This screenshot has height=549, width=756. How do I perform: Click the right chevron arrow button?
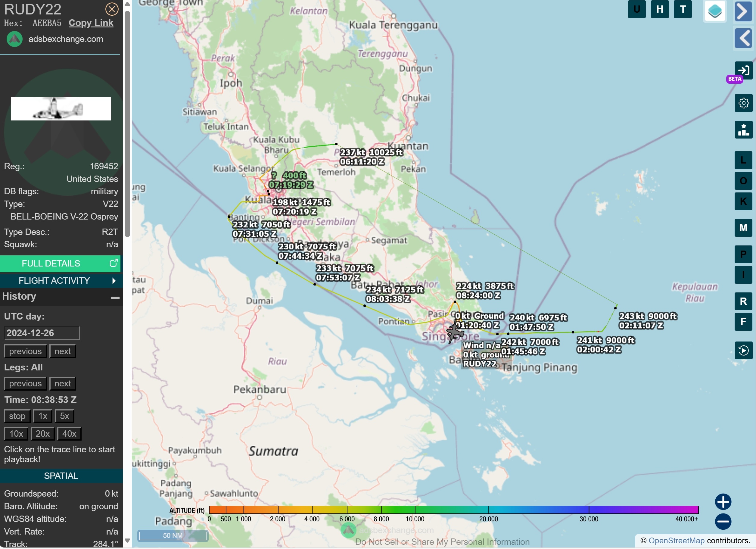tap(743, 11)
